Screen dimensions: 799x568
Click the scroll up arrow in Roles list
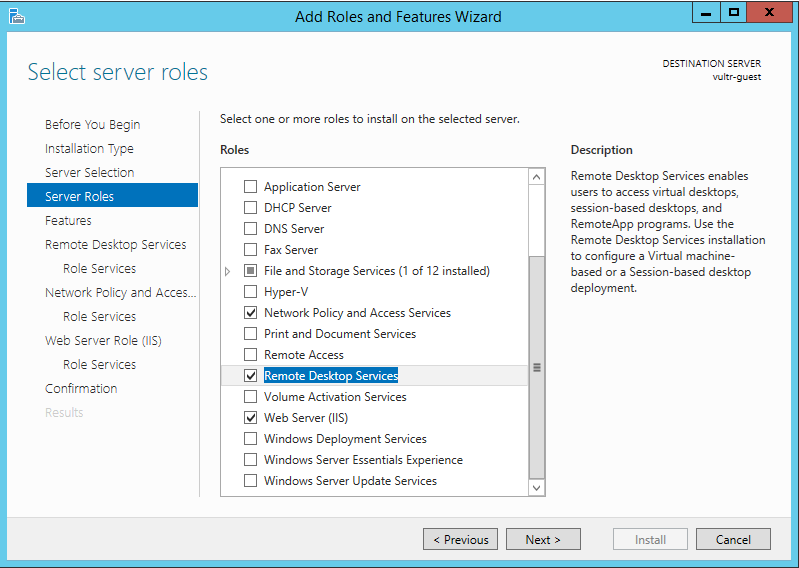pos(536,177)
